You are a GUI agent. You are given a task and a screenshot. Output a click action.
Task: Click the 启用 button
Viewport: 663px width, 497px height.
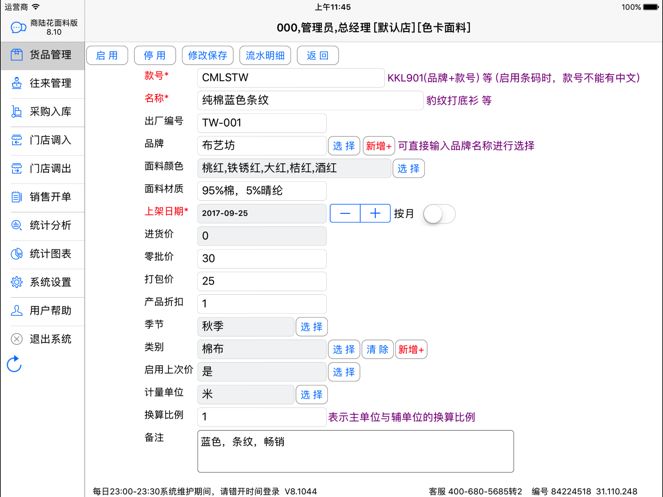tap(107, 55)
